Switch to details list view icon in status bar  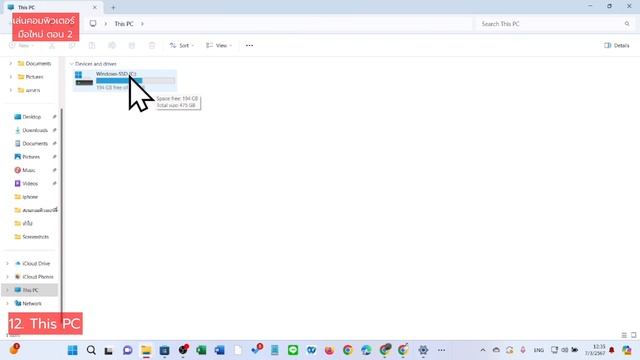pyautogui.click(x=624, y=335)
